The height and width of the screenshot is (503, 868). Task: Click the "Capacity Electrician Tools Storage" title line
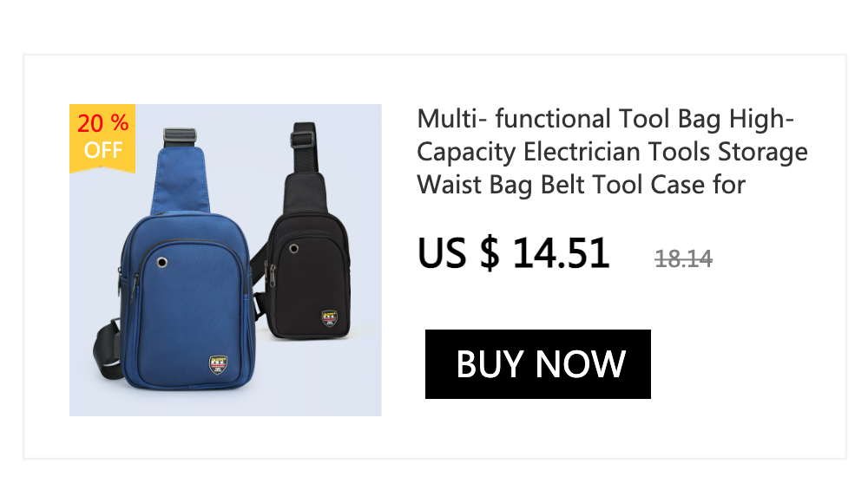[x=612, y=152]
